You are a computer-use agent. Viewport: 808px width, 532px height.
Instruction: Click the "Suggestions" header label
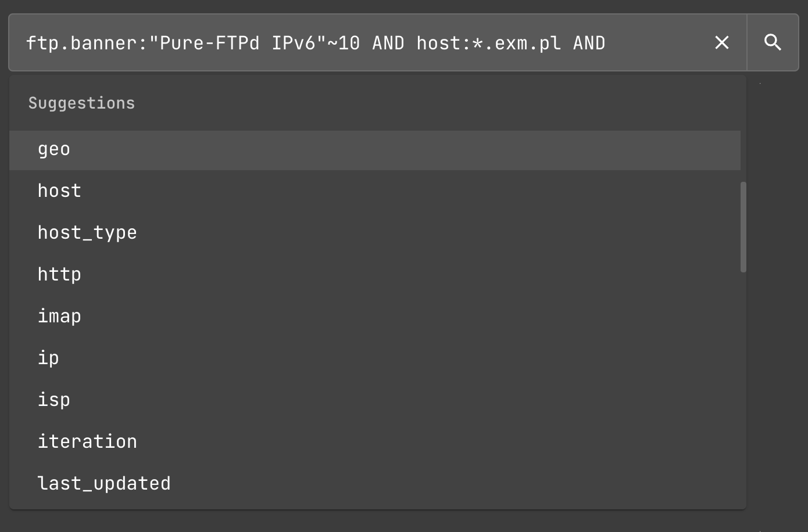coord(81,103)
